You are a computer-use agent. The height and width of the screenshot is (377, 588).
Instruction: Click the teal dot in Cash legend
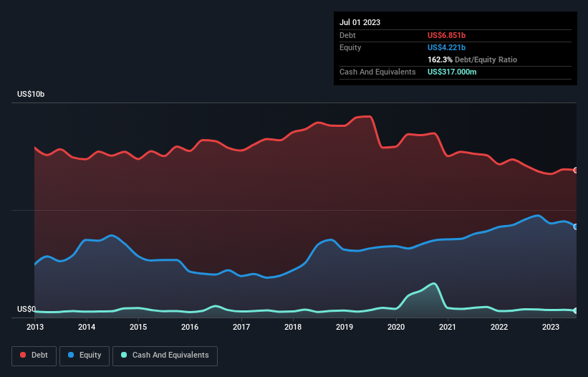[124, 355]
